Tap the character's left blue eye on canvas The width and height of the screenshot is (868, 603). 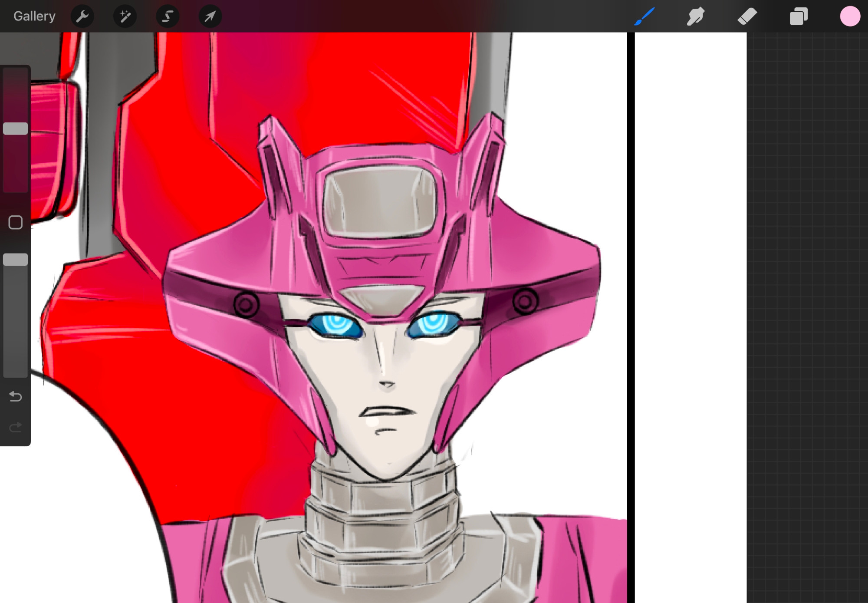point(335,325)
